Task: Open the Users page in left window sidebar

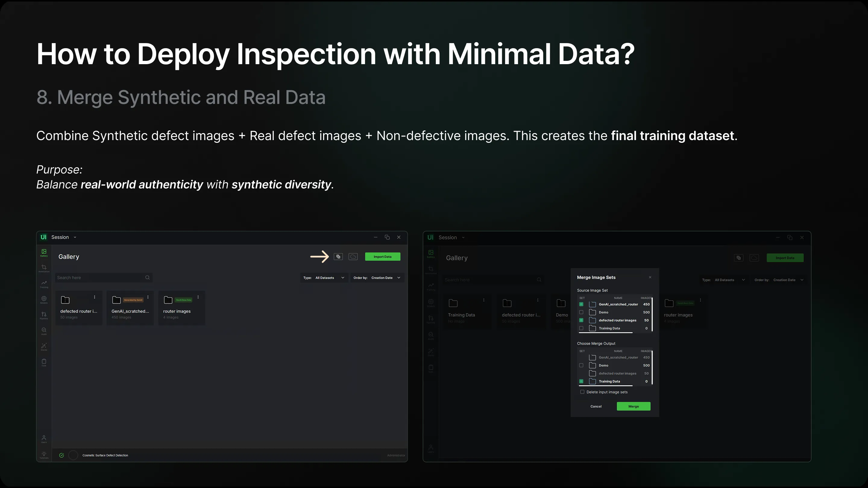Action: pyautogui.click(x=44, y=439)
